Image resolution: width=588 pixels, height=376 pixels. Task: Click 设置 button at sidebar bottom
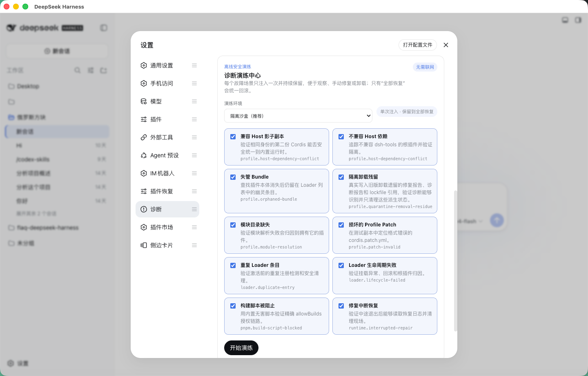[x=18, y=363]
